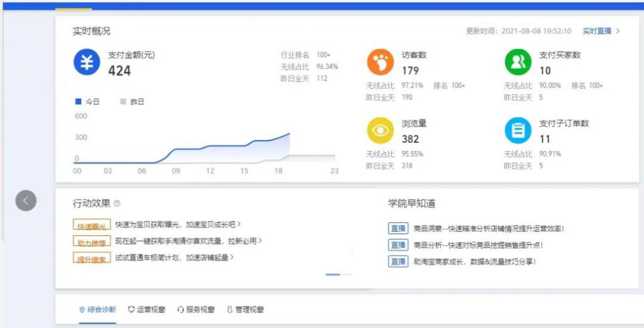The width and height of the screenshot is (644, 328).
Task: Click the sub-orders value 11
Action: [x=545, y=139]
